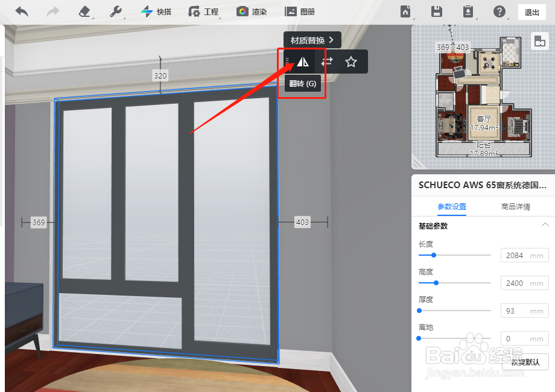Edit the 2084 mm length field

525,255
